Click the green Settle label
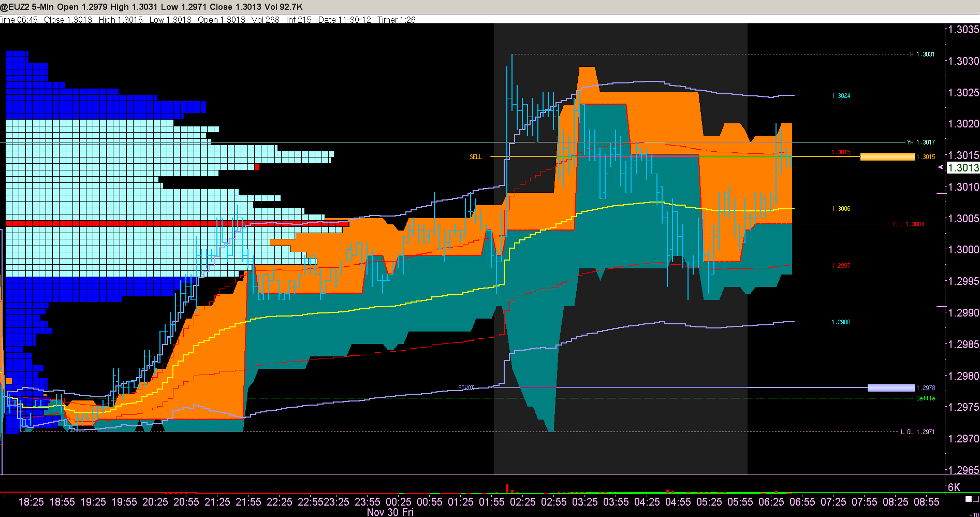Viewport: 980px width, 517px height. 926,398
